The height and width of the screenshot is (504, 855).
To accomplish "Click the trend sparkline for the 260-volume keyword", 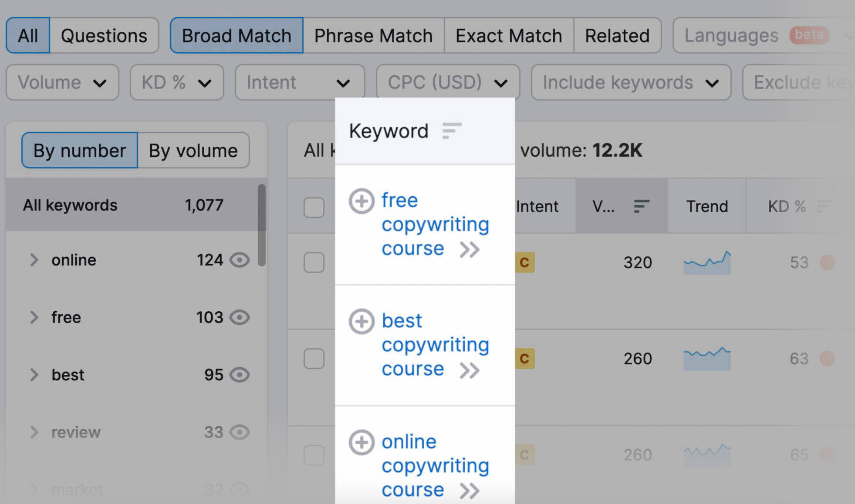I will coord(706,358).
